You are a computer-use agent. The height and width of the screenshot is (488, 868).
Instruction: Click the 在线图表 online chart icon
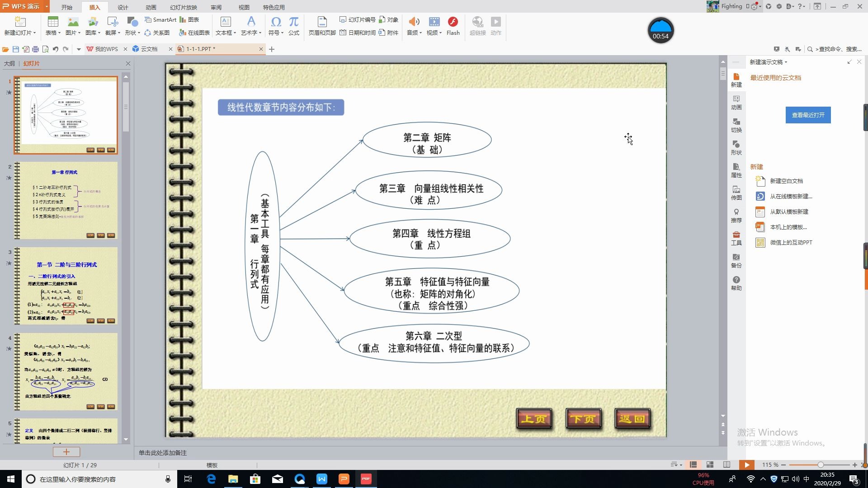coord(182,33)
